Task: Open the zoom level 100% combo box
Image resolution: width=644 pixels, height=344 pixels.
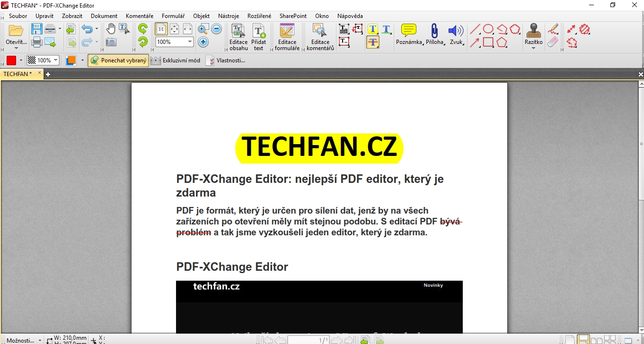Action: pyautogui.click(x=174, y=42)
